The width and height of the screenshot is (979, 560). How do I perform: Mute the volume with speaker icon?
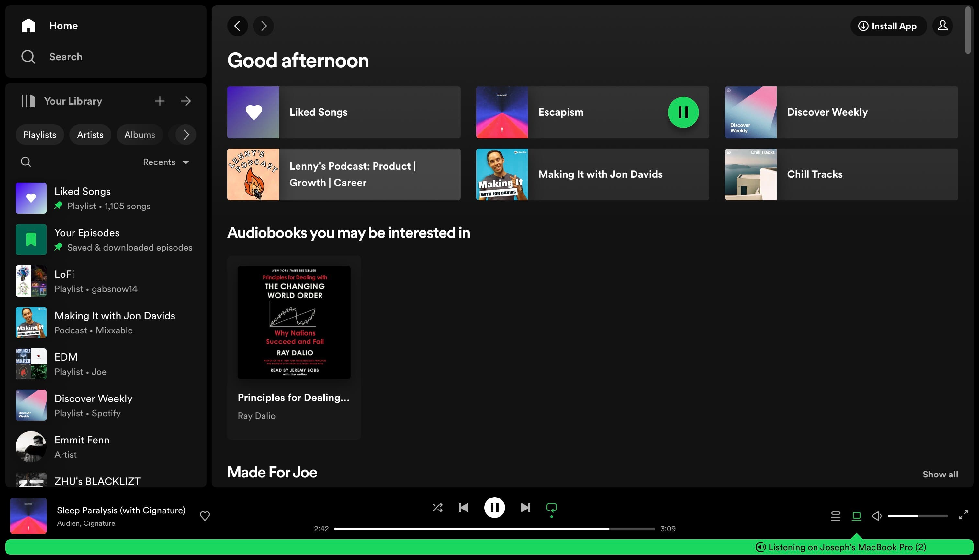[877, 516]
